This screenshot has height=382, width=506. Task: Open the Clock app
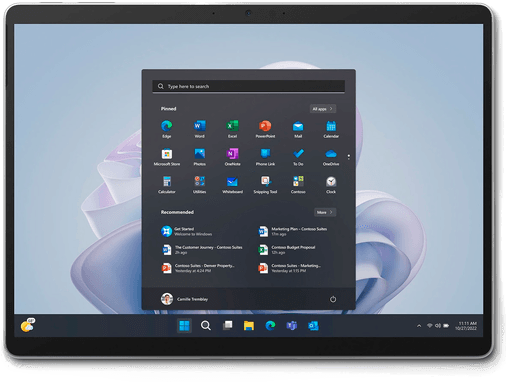click(x=331, y=185)
